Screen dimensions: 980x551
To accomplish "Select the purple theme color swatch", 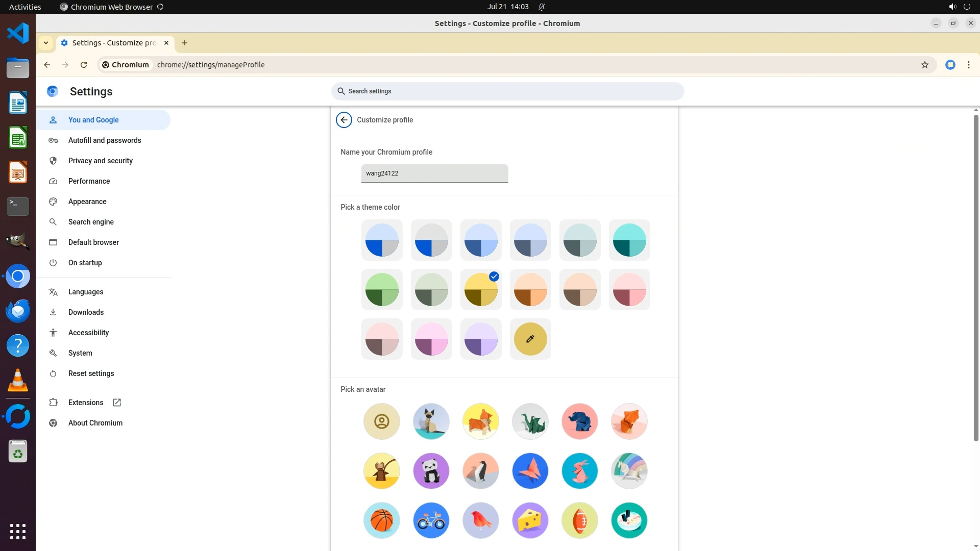I will pyautogui.click(x=480, y=339).
